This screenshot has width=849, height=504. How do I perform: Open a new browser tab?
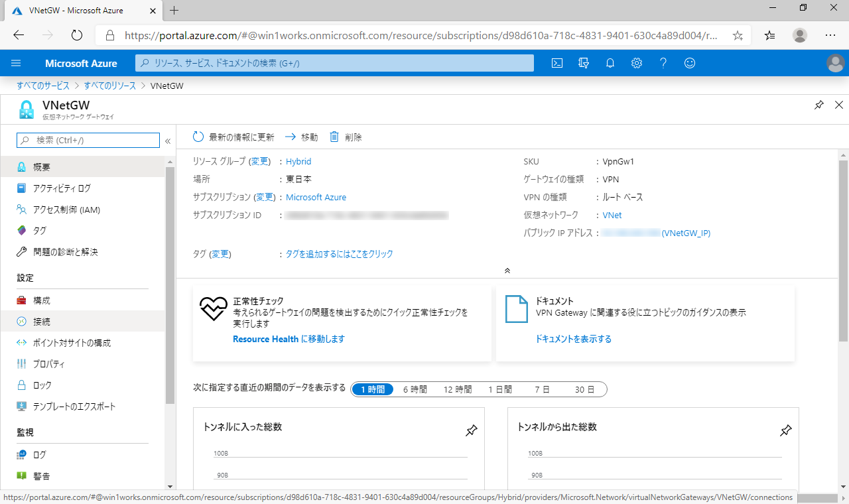coord(174,10)
